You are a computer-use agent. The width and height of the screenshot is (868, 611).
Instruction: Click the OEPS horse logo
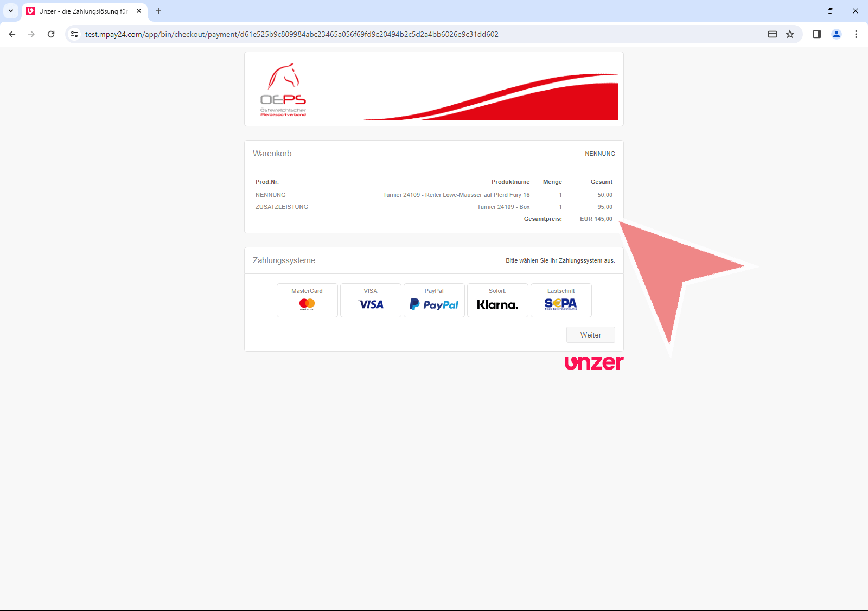283,90
